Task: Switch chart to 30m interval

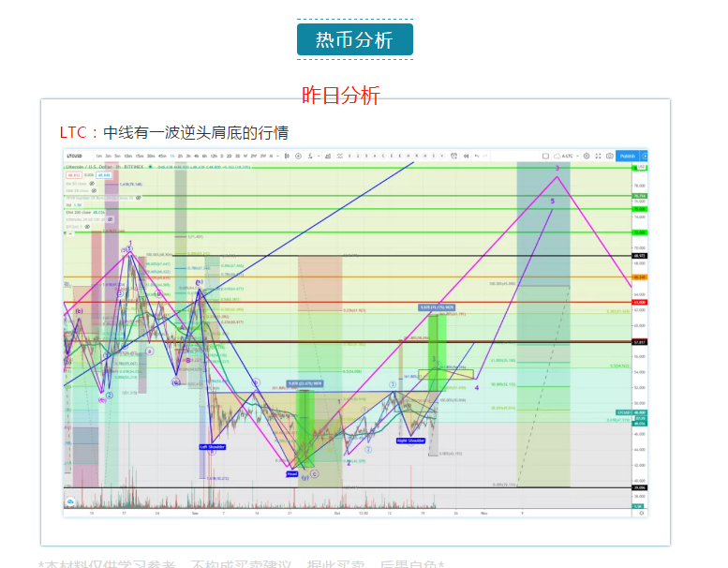Action: point(151,156)
